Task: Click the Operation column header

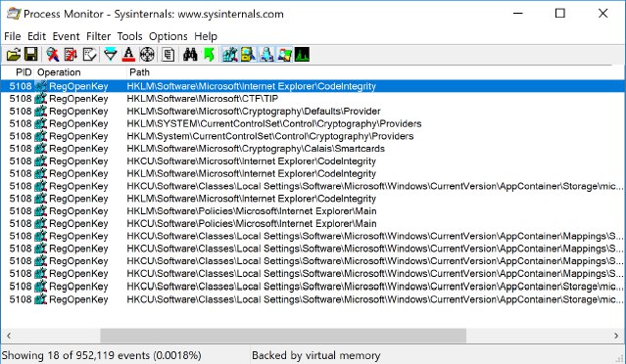Action: (59, 72)
